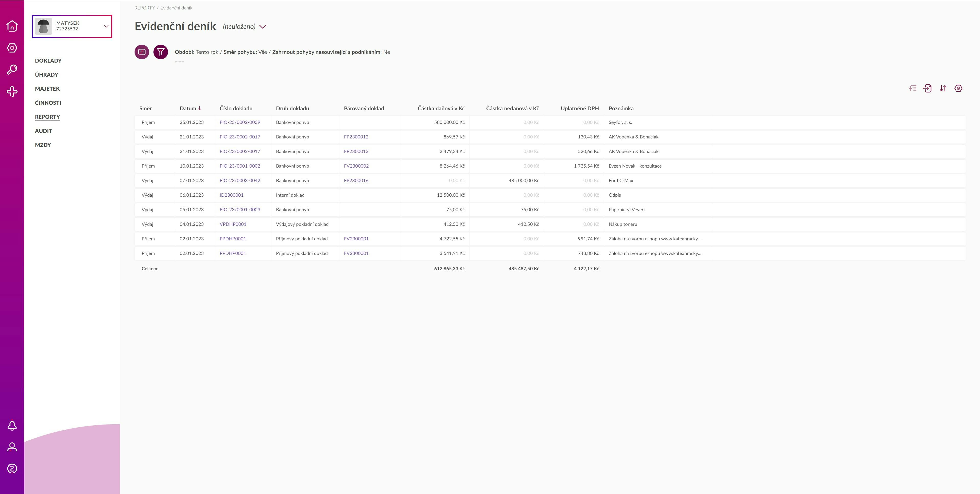Open the ČINNOSTI menu
This screenshot has width=980, height=494.
coord(48,103)
